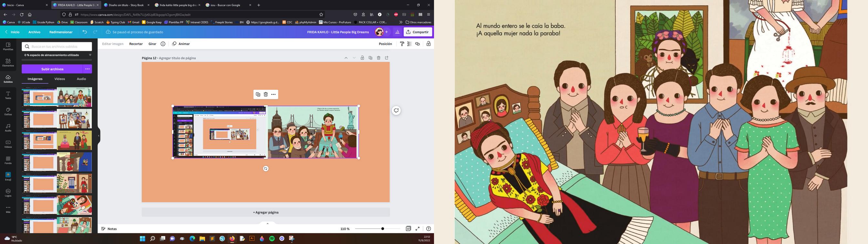Open the image info icon beside Girar
The width and height of the screenshot is (868, 244).
(163, 44)
